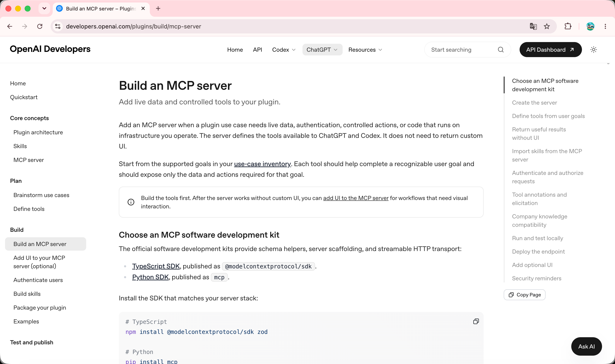Follow the use-case inventory link
Screen dimensions: 615x364
(262, 164)
